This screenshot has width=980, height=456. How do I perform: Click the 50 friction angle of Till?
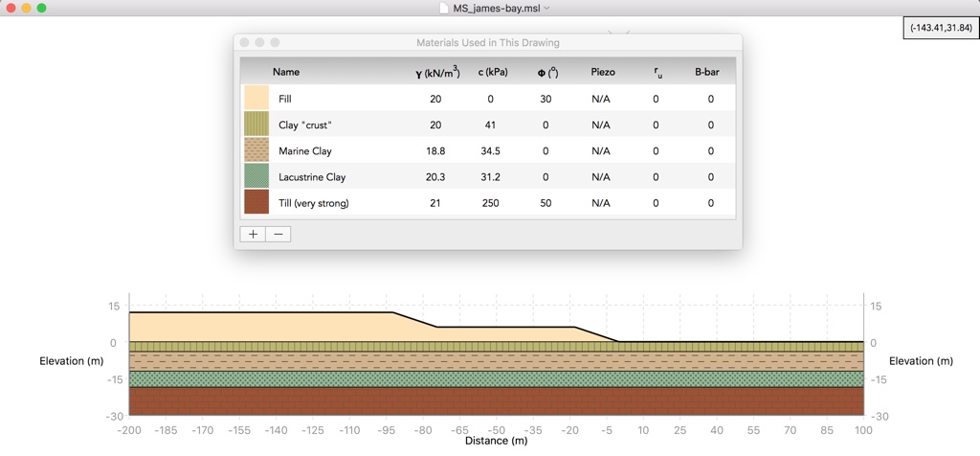coord(546,203)
